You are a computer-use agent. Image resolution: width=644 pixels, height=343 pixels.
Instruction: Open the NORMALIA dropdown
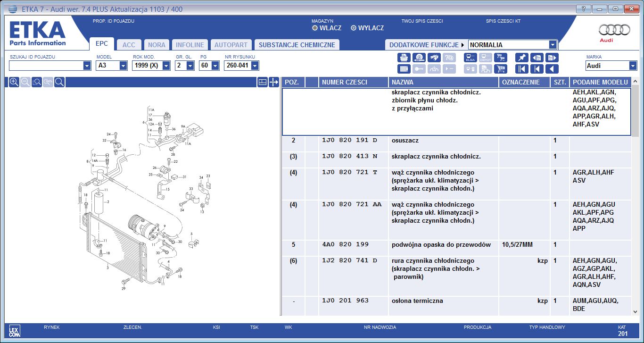pos(553,45)
